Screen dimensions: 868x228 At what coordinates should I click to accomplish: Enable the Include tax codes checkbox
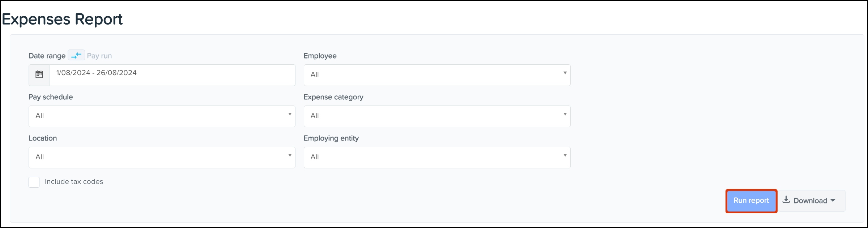[x=34, y=182]
